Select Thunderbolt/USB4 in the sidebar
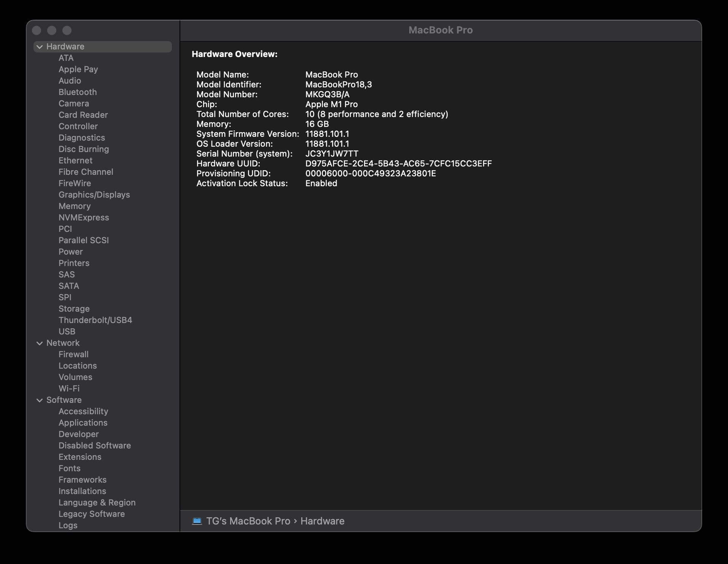The height and width of the screenshot is (564, 728). coord(95,320)
